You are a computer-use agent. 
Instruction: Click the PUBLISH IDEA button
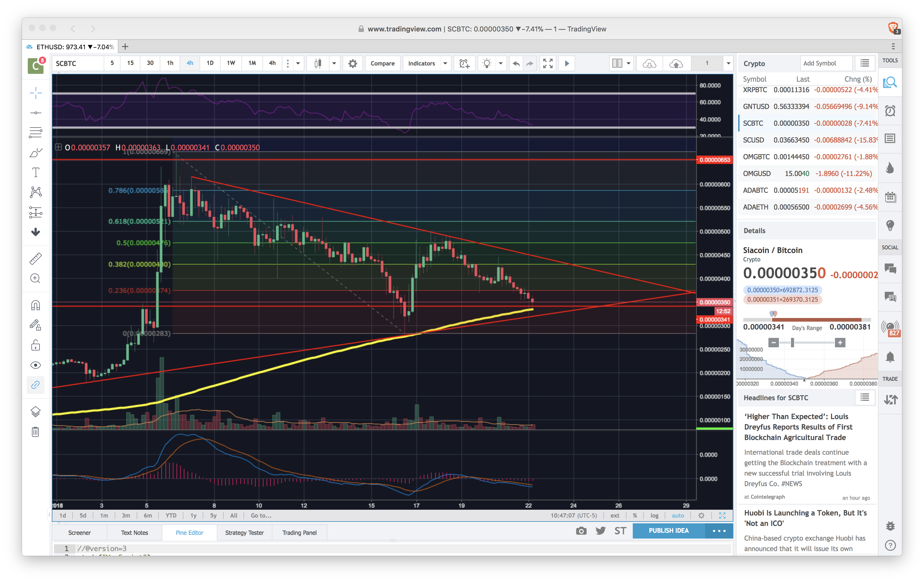pyautogui.click(x=668, y=531)
